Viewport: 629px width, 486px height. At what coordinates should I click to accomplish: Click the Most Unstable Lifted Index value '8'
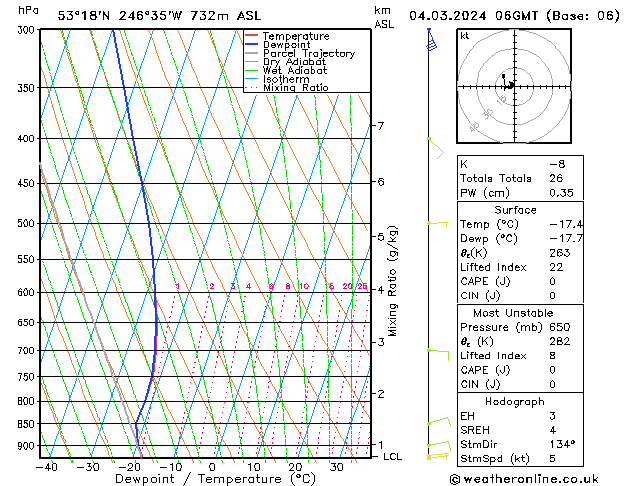point(552,356)
